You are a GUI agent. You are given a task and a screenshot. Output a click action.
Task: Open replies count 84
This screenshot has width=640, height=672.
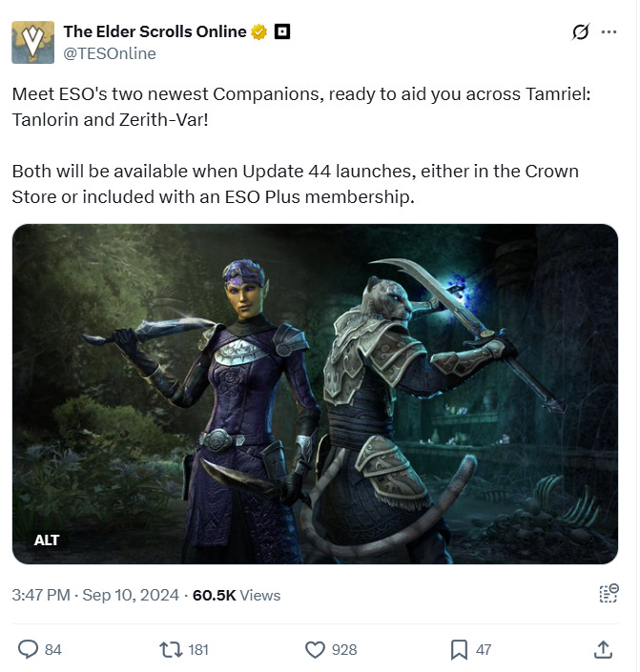pyautogui.click(x=53, y=650)
